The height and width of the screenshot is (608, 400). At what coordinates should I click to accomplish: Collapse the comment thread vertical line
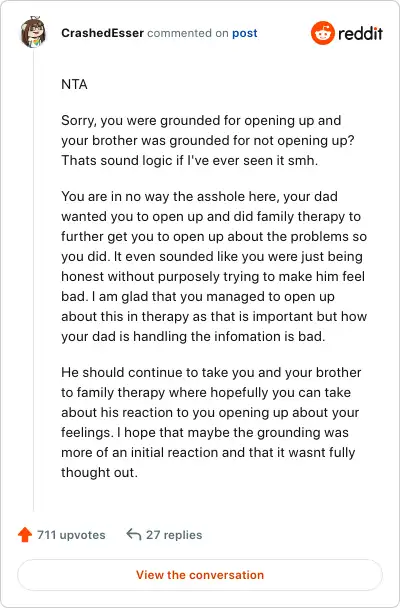pos(33,279)
